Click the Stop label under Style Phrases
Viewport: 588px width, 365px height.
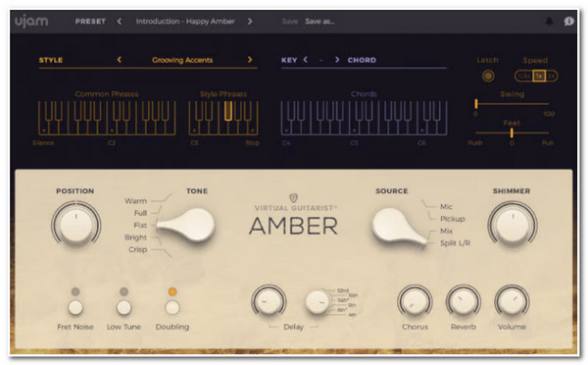pyautogui.click(x=253, y=143)
